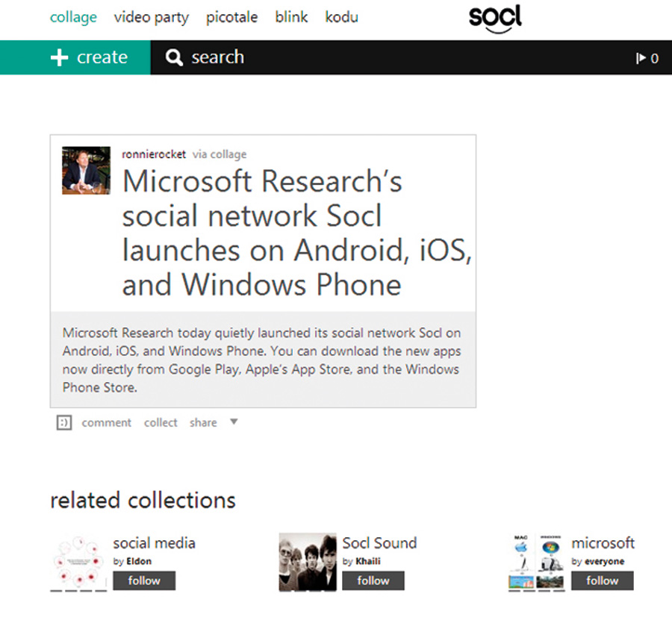Viewport: 672px width, 620px height.
Task: Expand the more options arrow beside share
Action: point(234,422)
